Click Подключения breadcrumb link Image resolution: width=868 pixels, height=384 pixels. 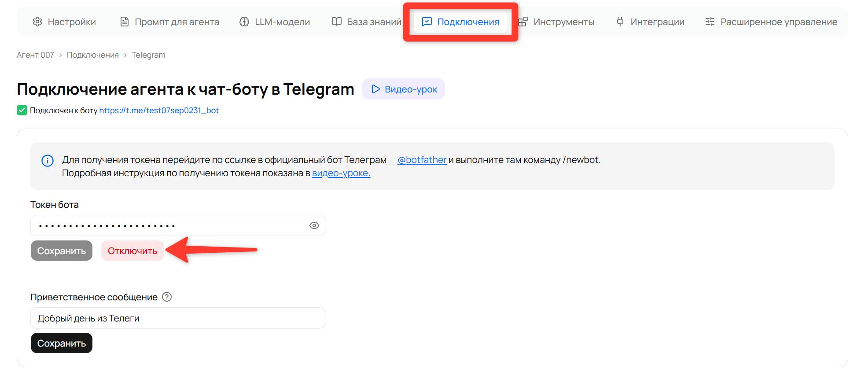[x=93, y=55]
